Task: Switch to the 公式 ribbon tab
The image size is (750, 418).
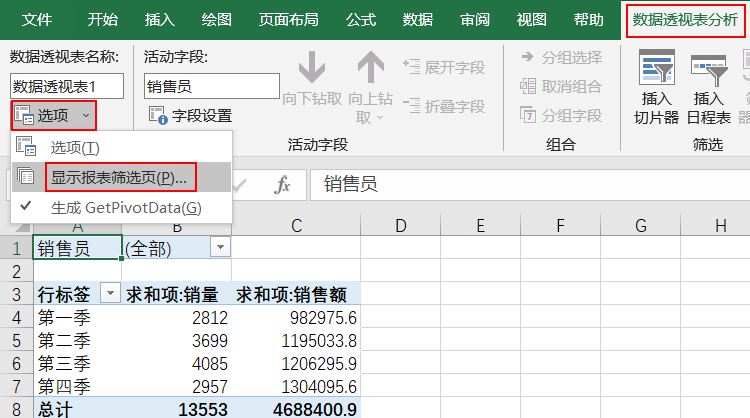Action: point(361,20)
